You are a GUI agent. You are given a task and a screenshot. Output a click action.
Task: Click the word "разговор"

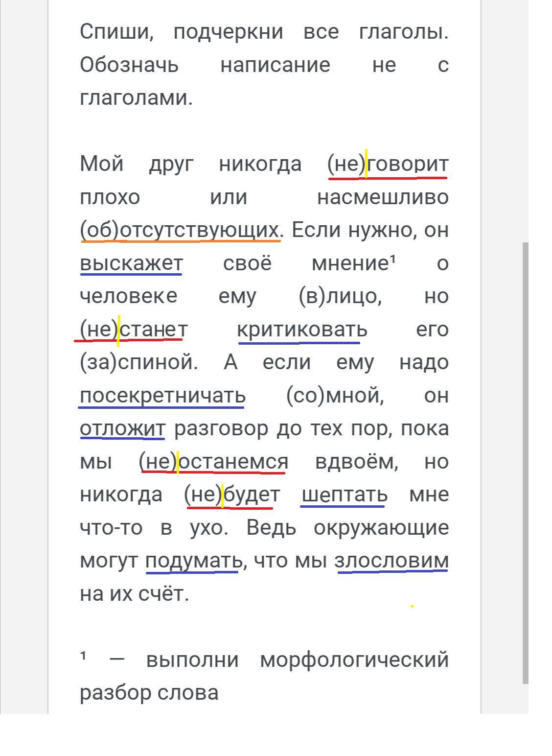pyautogui.click(x=221, y=429)
